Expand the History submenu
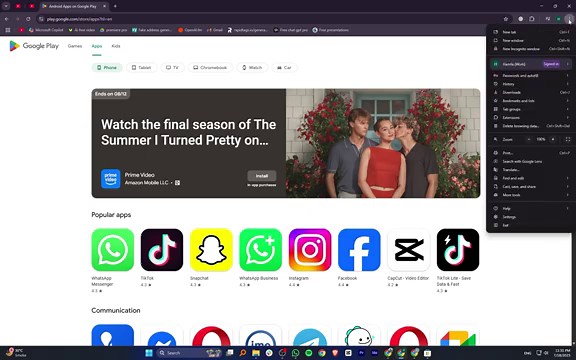The image size is (576, 360). (x=531, y=84)
